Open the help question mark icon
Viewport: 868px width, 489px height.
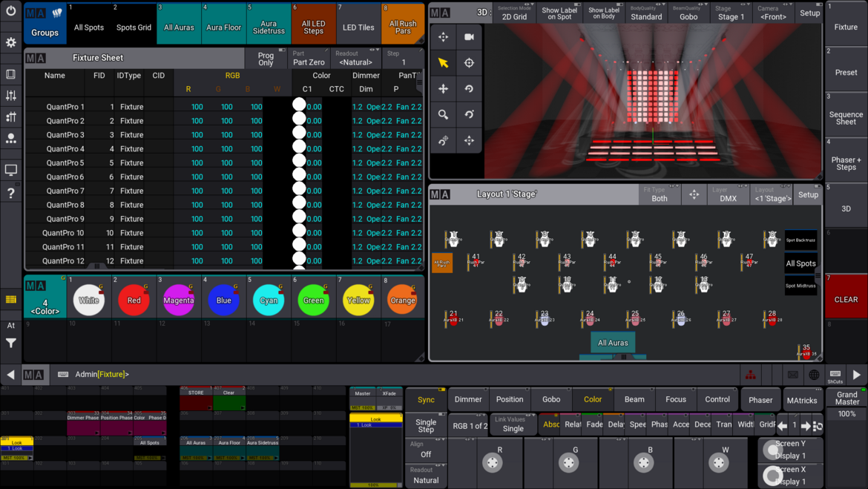(10, 193)
